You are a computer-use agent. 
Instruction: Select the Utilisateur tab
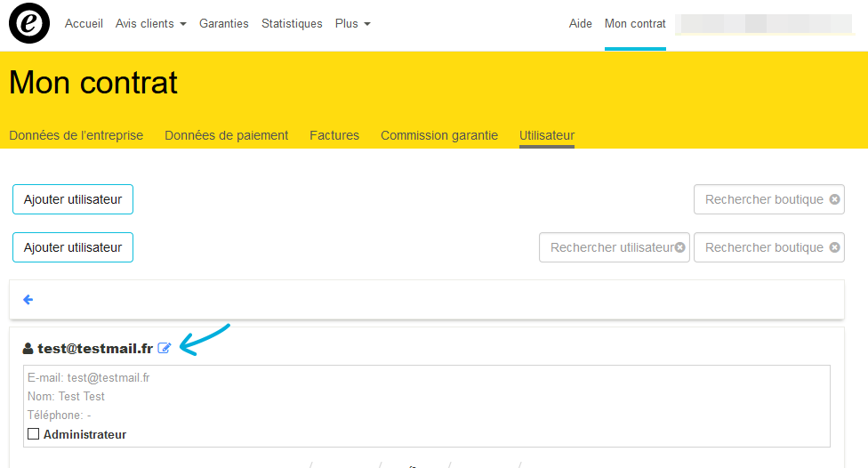547,136
